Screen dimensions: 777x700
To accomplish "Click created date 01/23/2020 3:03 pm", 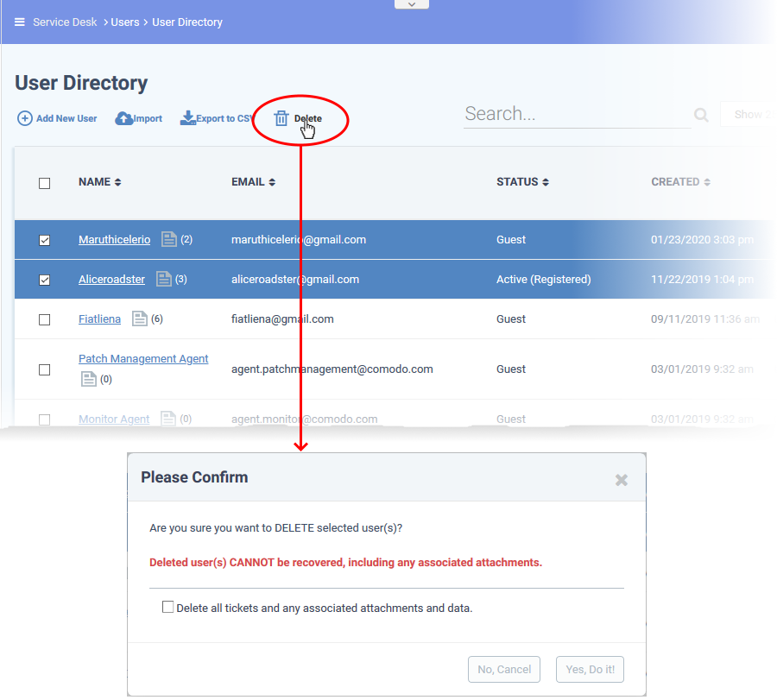I will (x=702, y=239).
